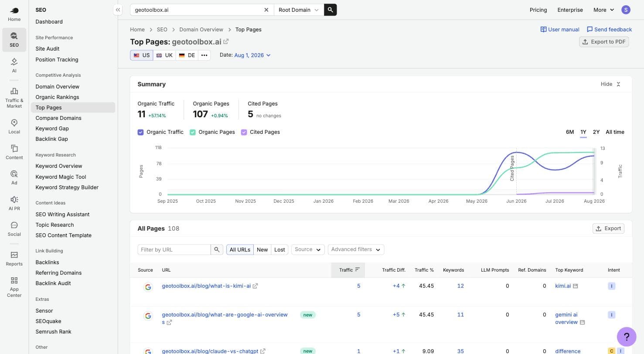The height and width of the screenshot is (354, 644).
Task: Open Keyword Magic Tool
Action: tap(61, 177)
